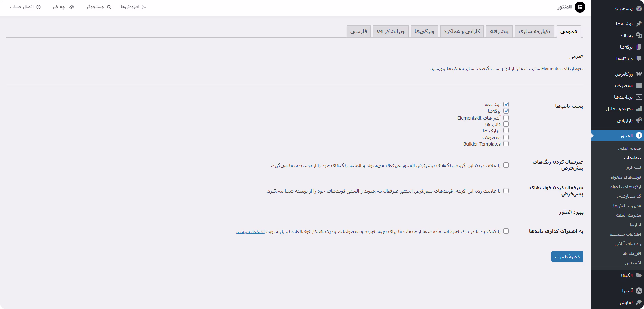Click the افزودنی‌ها icon in top bar
Image resolution: width=644 pixels, height=309 pixels.
point(144,7)
